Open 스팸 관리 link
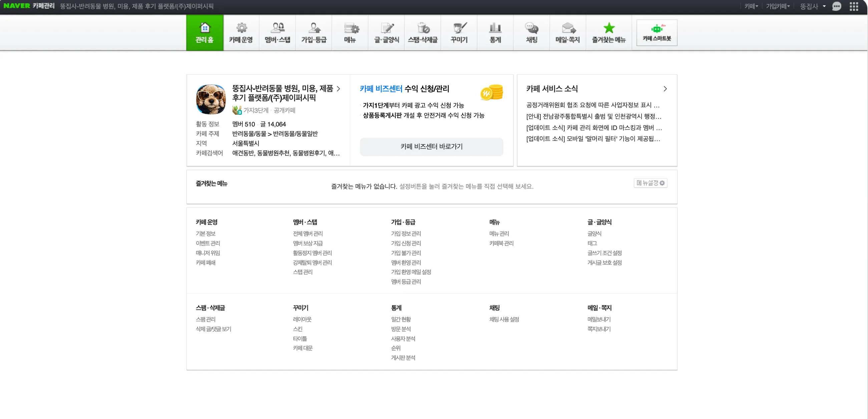Image resolution: width=868 pixels, height=419 pixels. 205,319
